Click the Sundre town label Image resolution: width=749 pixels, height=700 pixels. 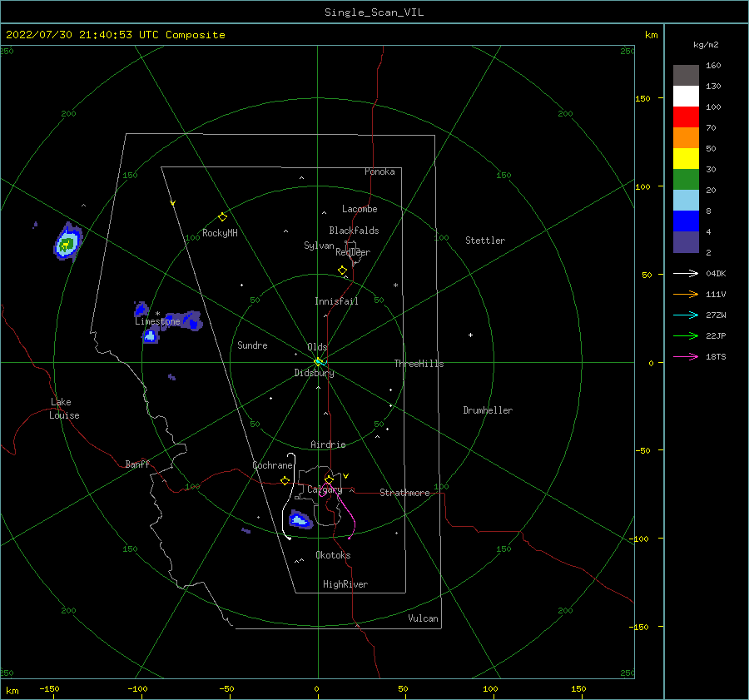point(252,345)
